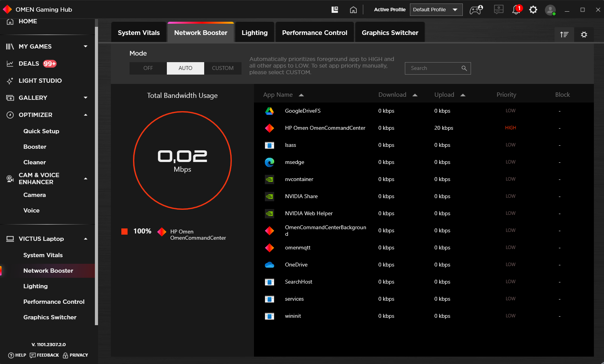Click the sort order icon above the app list

564,35
